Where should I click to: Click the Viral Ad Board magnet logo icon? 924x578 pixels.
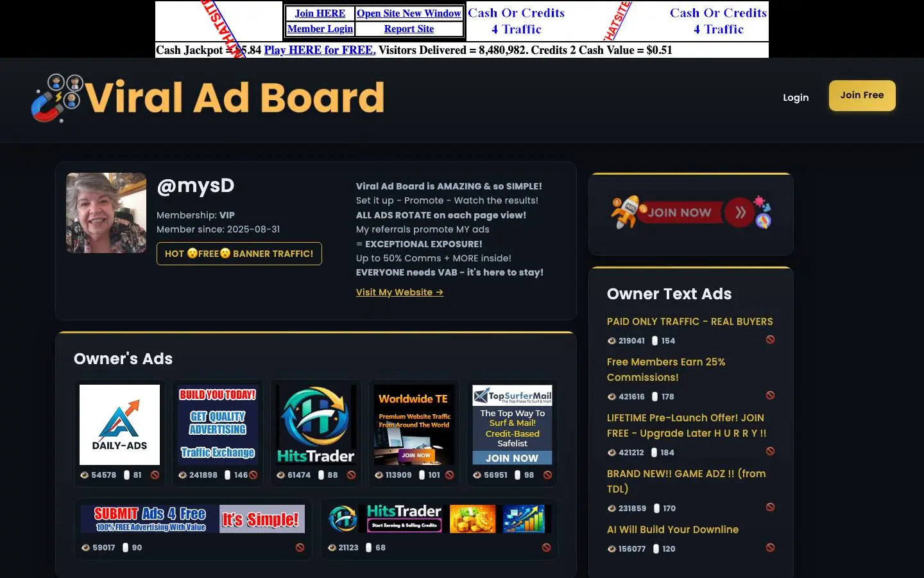(56, 98)
